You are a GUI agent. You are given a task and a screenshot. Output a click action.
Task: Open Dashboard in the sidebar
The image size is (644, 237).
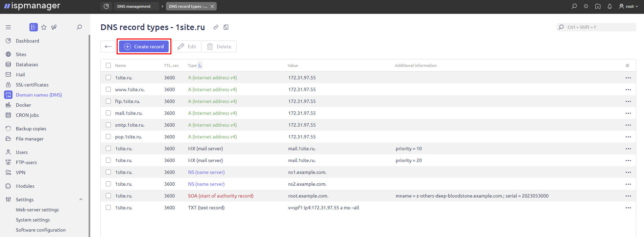point(27,41)
